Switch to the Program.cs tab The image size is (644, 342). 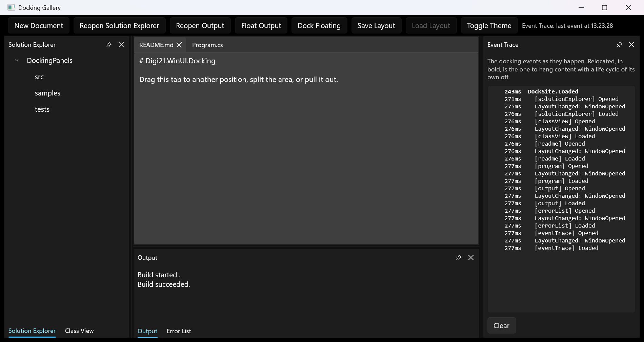pos(207,45)
